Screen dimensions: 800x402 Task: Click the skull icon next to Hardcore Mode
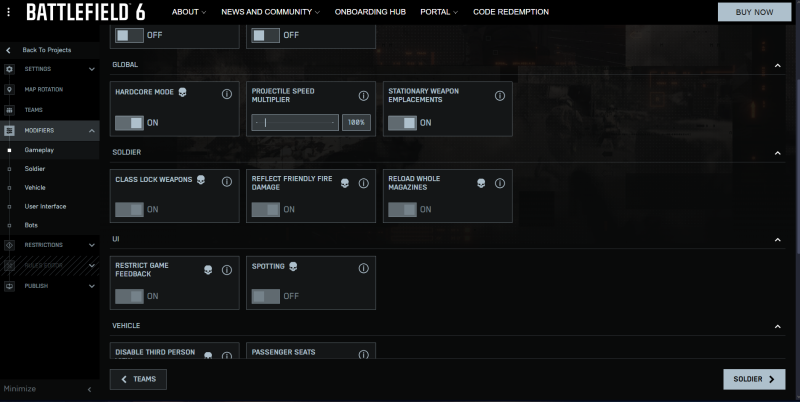pos(182,92)
